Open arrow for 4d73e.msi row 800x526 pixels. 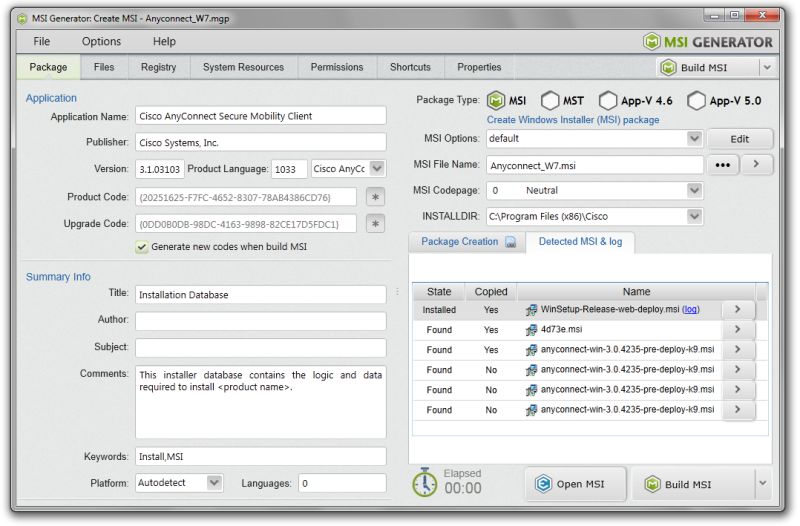738,329
